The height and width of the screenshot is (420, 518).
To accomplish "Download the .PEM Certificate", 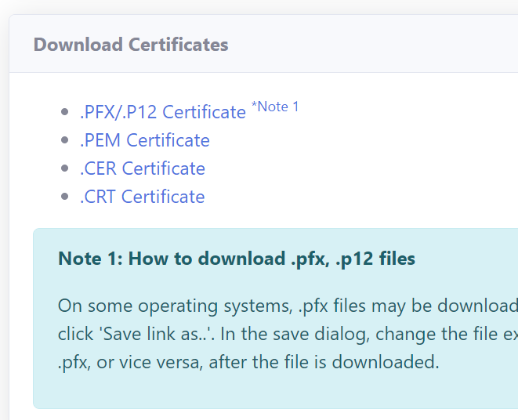I will [x=145, y=140].
